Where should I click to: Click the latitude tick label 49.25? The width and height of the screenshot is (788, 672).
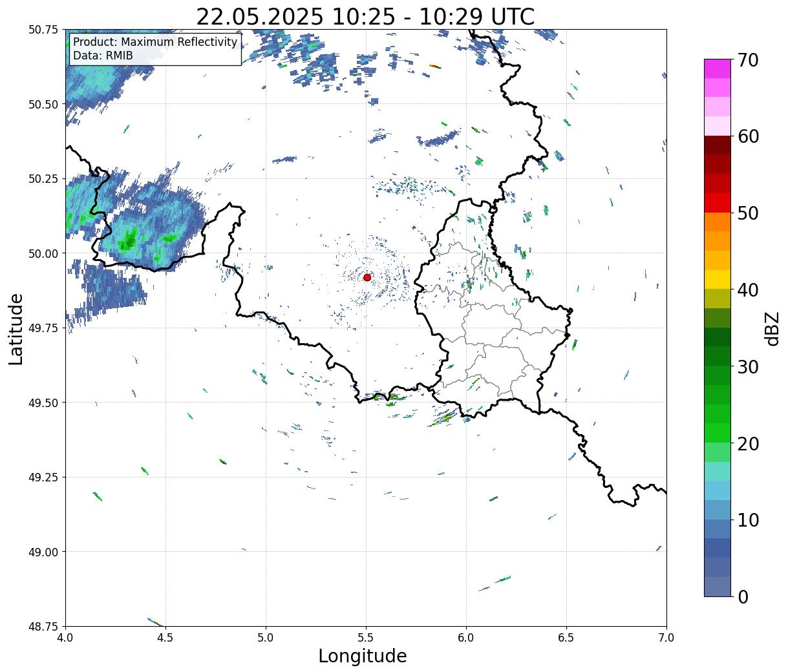(x=43, y=478)
